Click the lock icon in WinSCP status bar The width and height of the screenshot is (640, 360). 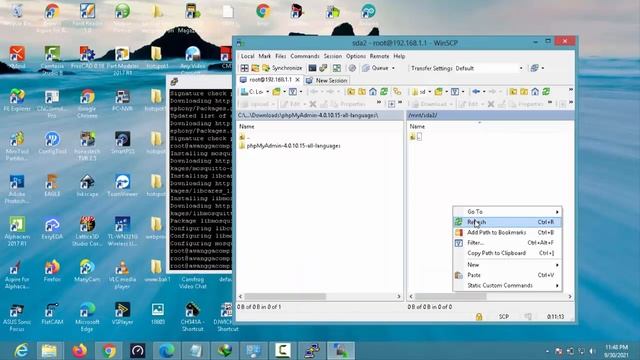pyautogui.click(x=479, y=317)
